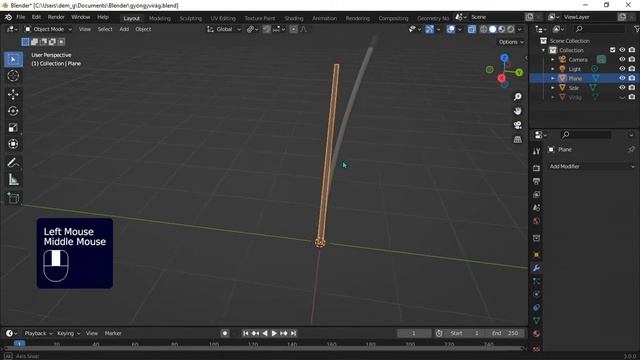Select the Select Box tool

(13, 60)
